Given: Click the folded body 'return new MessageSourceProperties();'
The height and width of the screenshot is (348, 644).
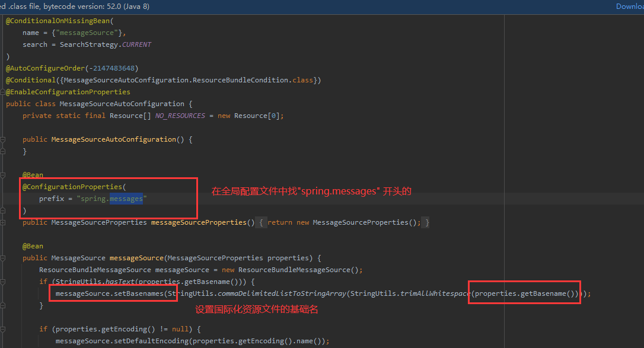Looking at the screenshot, I should 344,222.
